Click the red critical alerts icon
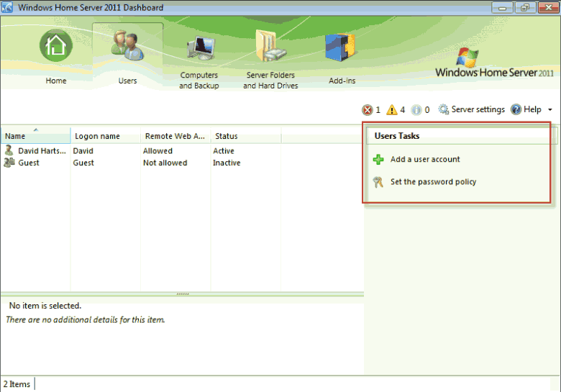 point(367,110)
